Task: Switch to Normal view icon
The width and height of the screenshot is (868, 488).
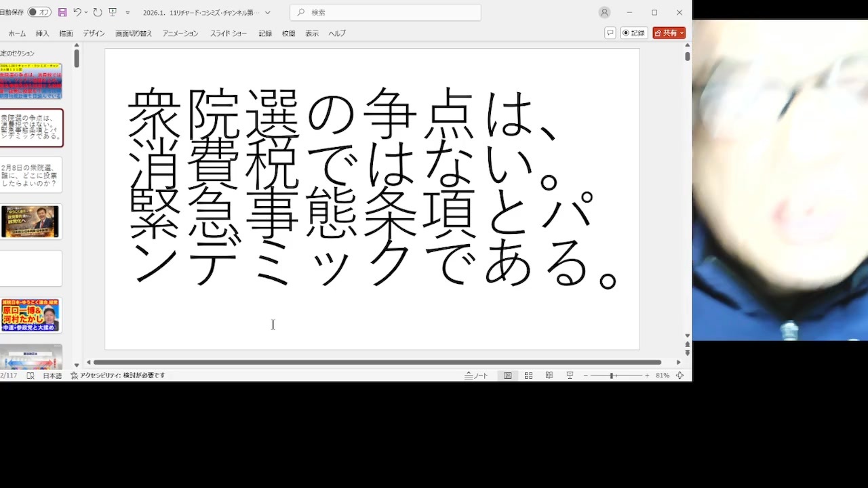Action: [507, 375]
